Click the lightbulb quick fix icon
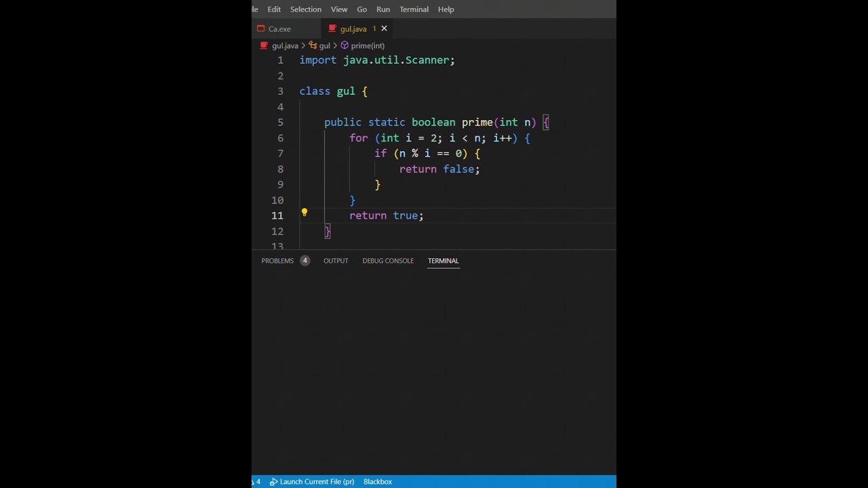 304,213
